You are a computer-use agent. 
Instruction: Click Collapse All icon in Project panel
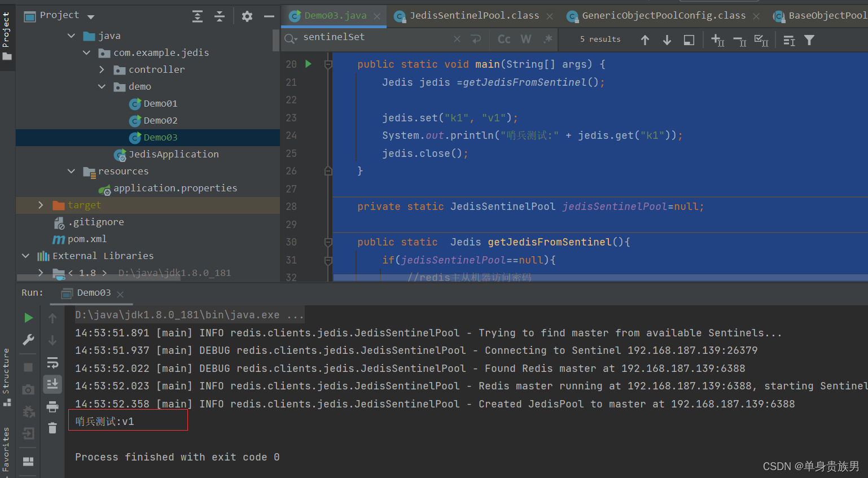pyautogui.click(x=220, y=16)
